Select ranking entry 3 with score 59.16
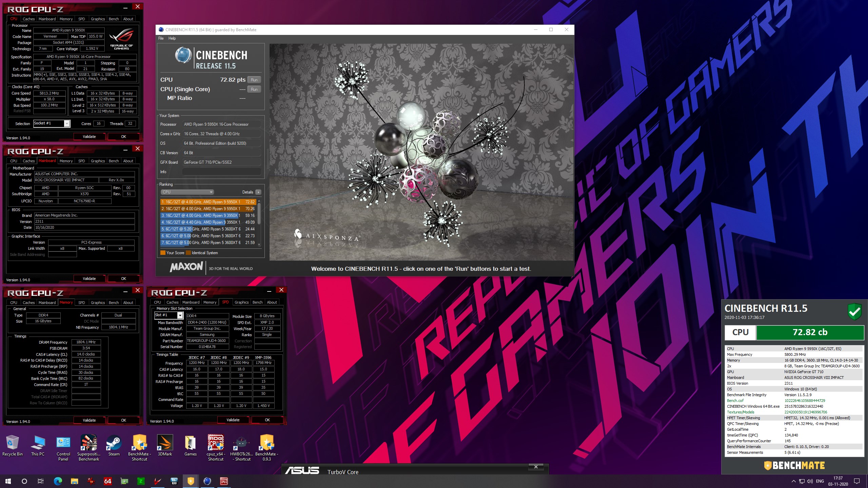 [208, 216]
